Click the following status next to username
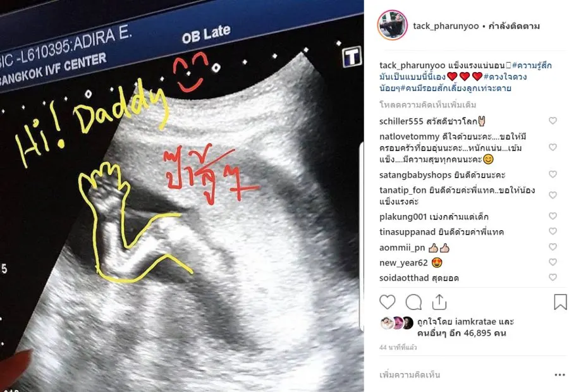The image size is (569, 392). click(514, 26)
